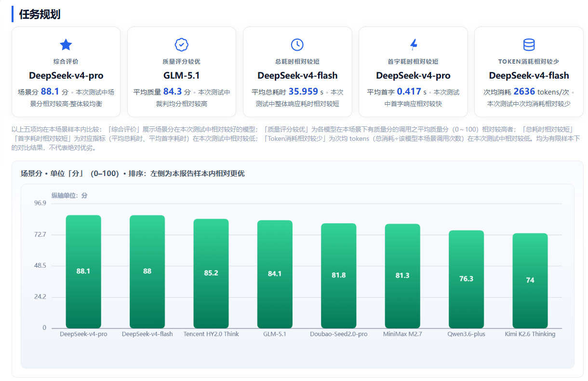Click the Doubao-Seed2.0-pro x-axis label
Viewport: 588px width, 381px height.
(x=339, y=334)
